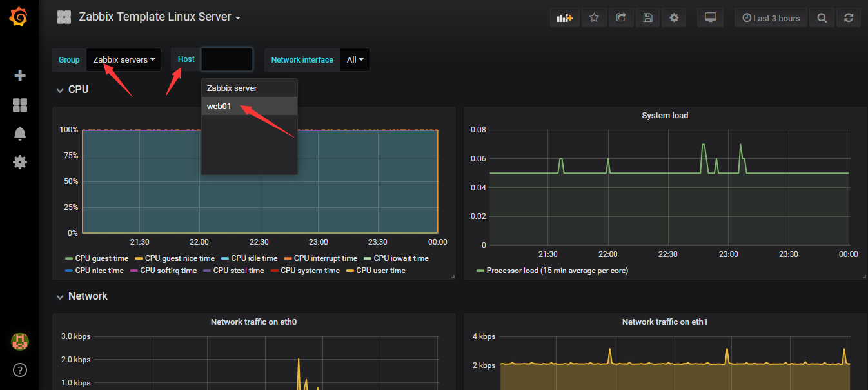Click the Network interface variable label

tap(302, 59)
